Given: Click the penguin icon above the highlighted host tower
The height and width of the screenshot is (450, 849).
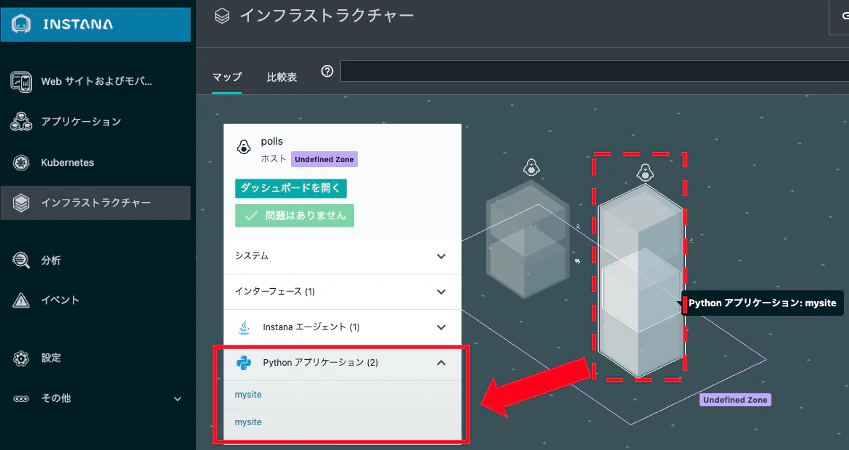Looking at the screenshot, I should pyautogui.click(x=644, y=173).
